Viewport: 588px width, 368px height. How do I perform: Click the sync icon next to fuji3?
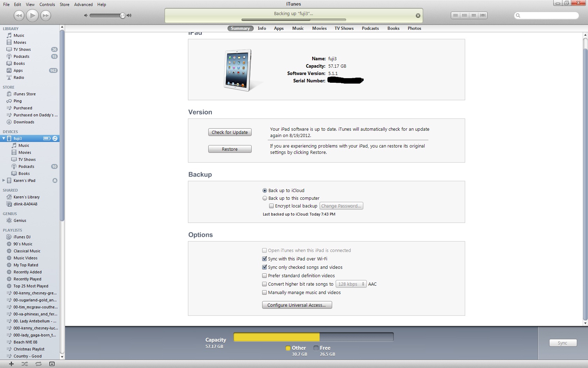coord(55,138)
